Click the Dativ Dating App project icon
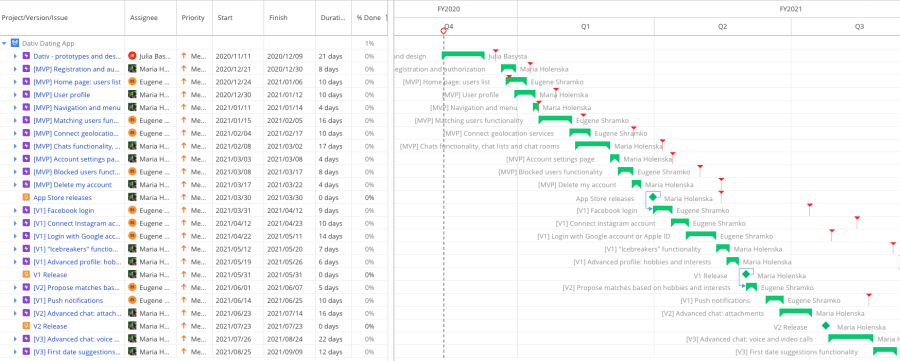Viewport: 900px width, 361px height. pos(14,43)
